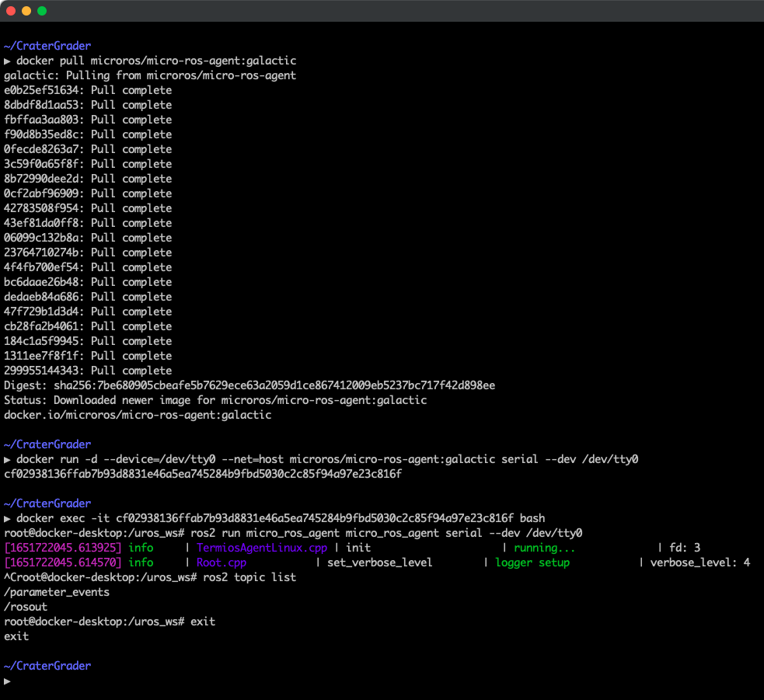
Task: Click the topmost ~/CraterGrader prompt path
Action: [47, 45]
